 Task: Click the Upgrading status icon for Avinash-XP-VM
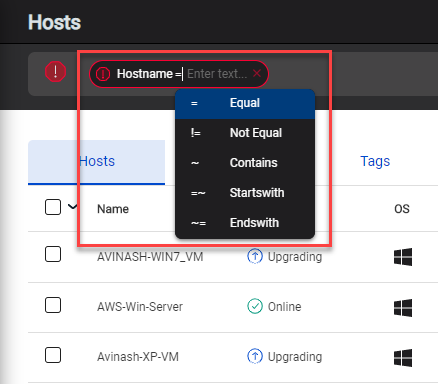click(x=255, y=356)
